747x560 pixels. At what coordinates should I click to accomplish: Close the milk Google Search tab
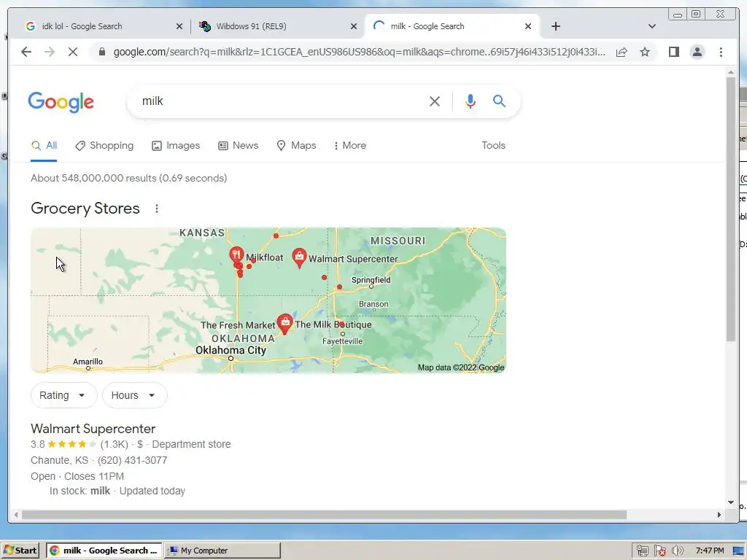[528, 26]
